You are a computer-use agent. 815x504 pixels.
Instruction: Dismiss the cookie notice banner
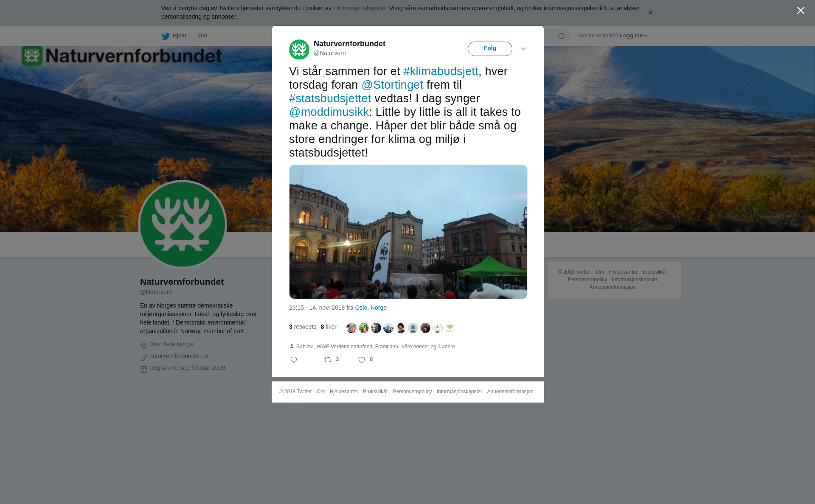[650, 13]
